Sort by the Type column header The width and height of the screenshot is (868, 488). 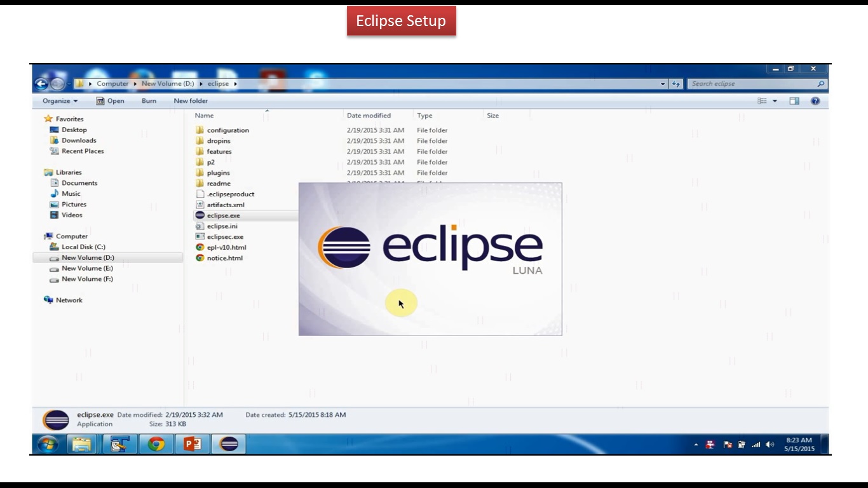(x=424, y=116)
